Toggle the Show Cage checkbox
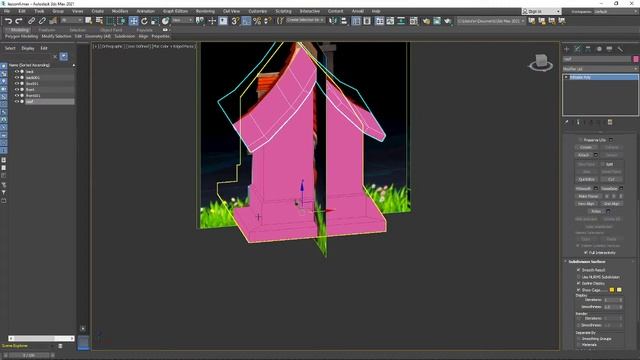This screenshot has width=640, height=360. tap(578, 290)
